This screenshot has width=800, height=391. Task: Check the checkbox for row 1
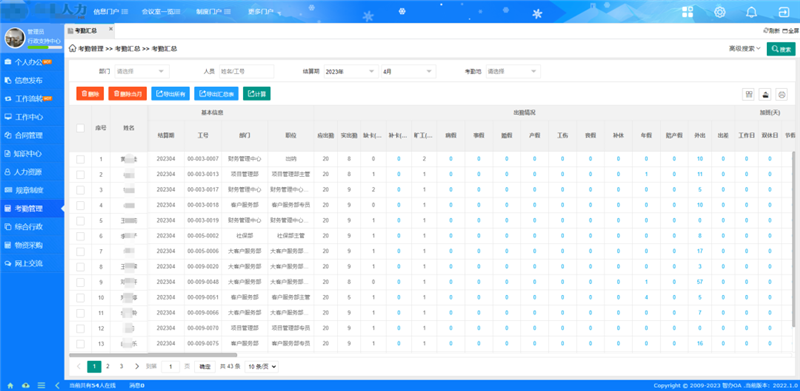(x=80, y=159)
